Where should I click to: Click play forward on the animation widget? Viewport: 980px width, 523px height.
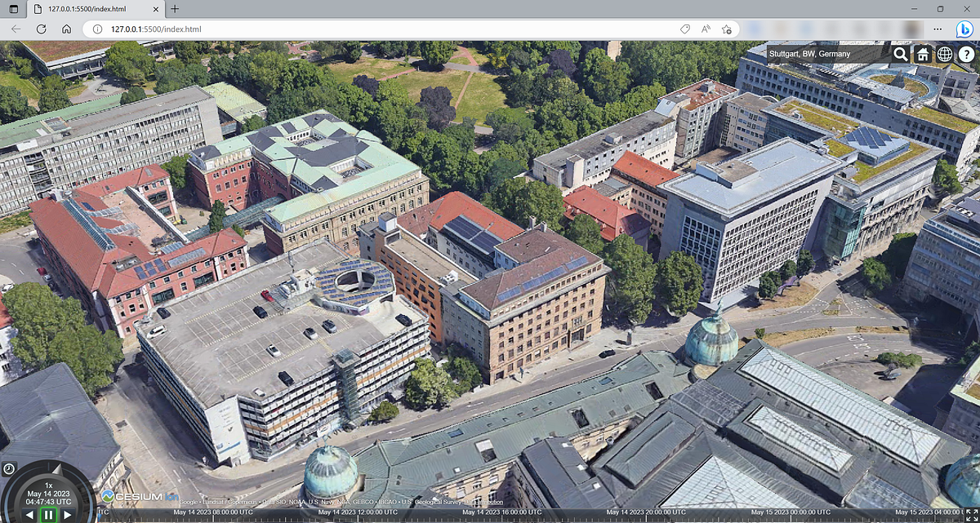coord(65,515)
